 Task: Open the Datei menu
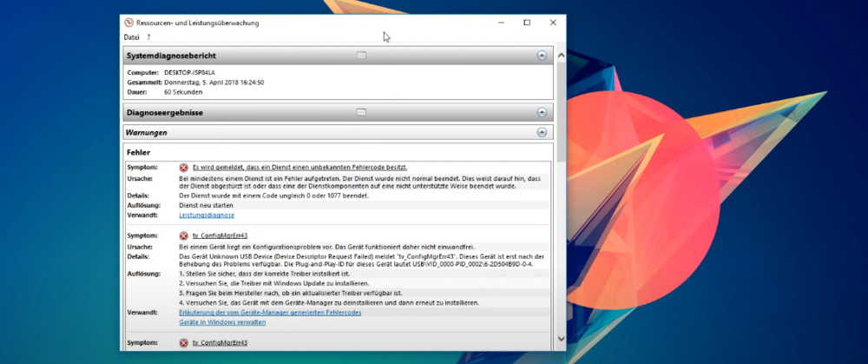131,37
